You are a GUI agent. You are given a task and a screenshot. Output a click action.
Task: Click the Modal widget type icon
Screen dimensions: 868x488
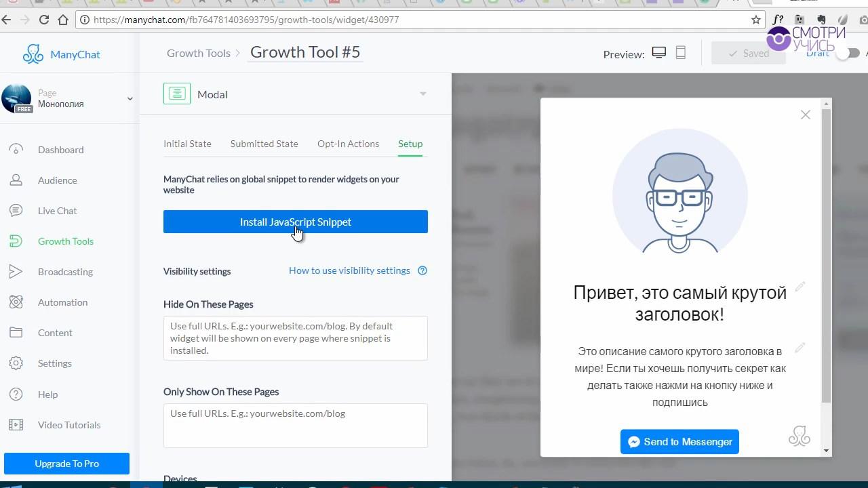coord(177,94)
